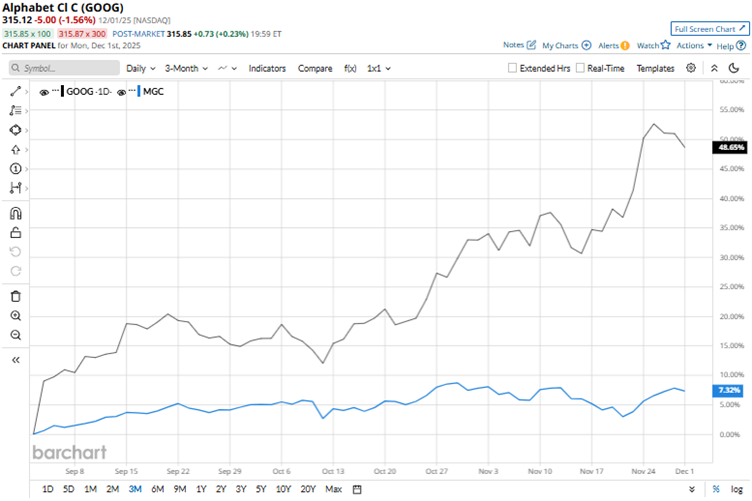Open the 3-Month period dropdown
Image resolution: width=752 pixels, height=501 pixels.
click(x=186, y=69)
